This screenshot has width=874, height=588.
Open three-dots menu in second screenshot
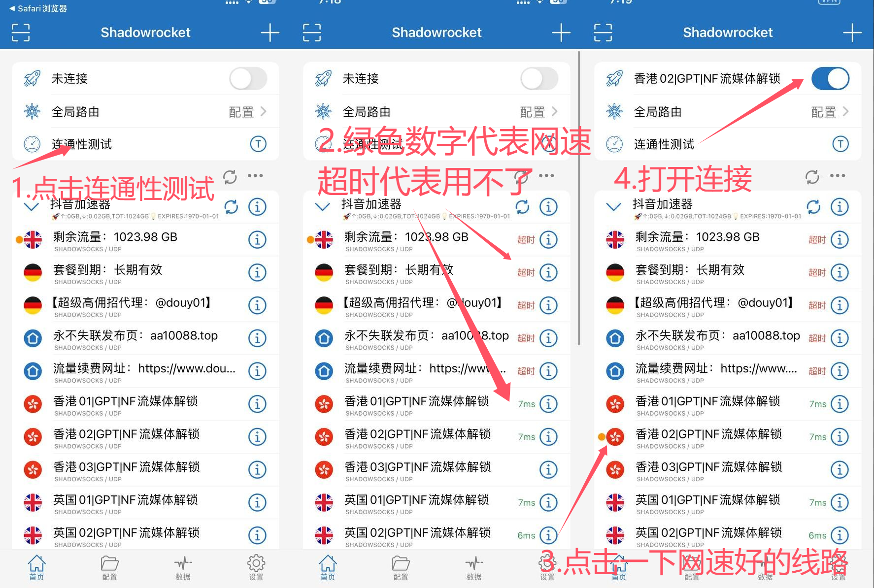[x=546, y=176]
